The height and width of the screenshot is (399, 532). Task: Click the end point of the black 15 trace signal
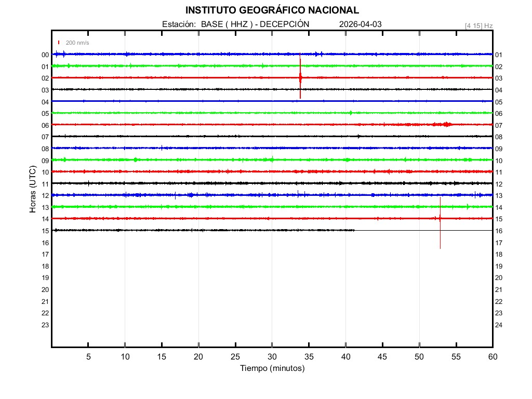[x=354, y=230]
